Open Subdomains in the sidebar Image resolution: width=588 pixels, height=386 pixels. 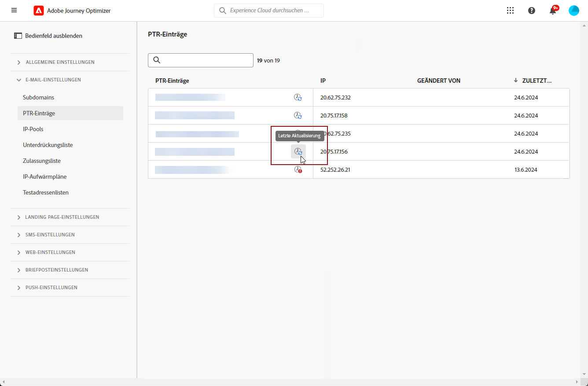39,97
